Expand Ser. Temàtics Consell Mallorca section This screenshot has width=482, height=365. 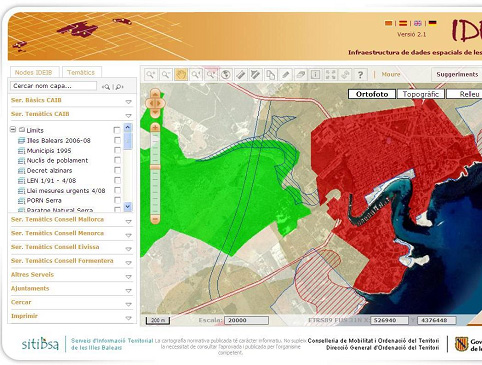pyautogui.click(x=128, y=221)
